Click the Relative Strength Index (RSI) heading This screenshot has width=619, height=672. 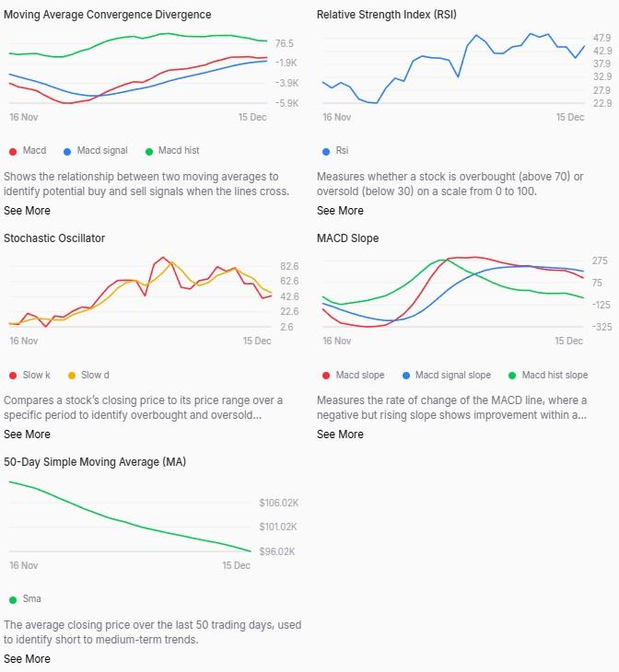click(x=386, y=15)
